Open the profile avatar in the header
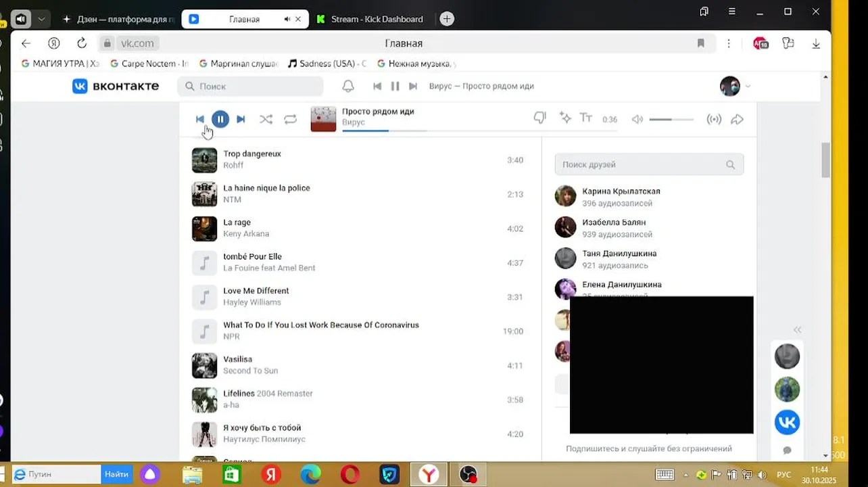 730,86
